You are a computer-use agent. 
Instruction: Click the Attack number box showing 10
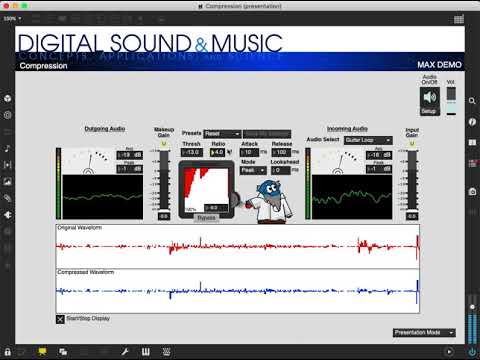point(249,153)
